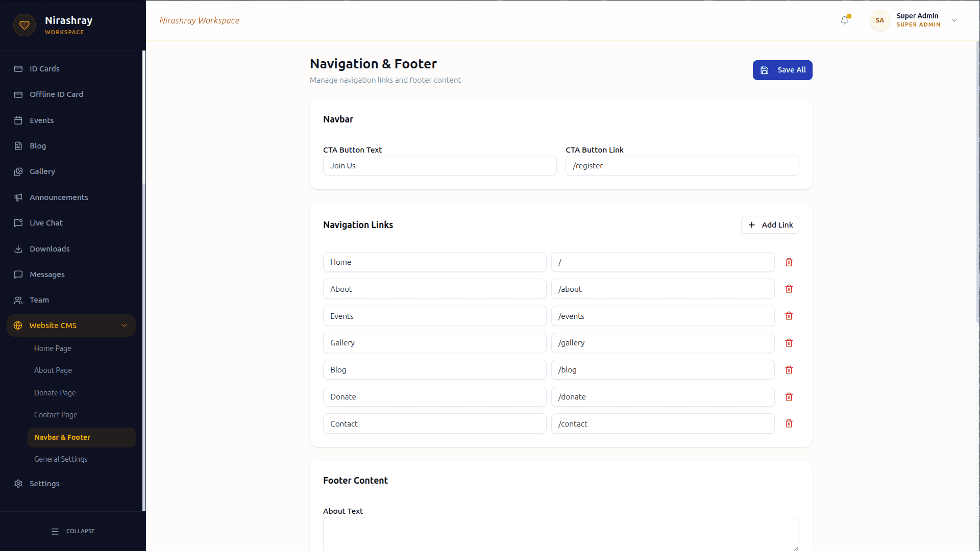The image size is (980, 551).
Task: Go to Downloads section
Action: (71, 249)
